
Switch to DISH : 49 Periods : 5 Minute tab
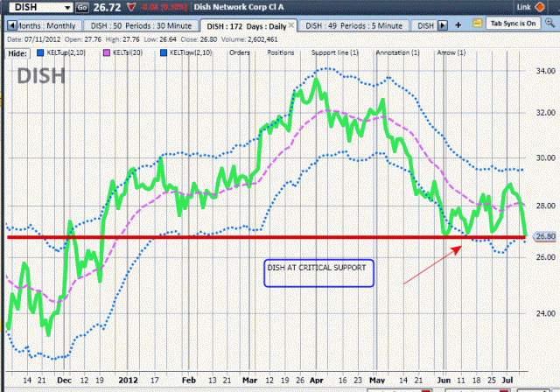coord(353,25)
